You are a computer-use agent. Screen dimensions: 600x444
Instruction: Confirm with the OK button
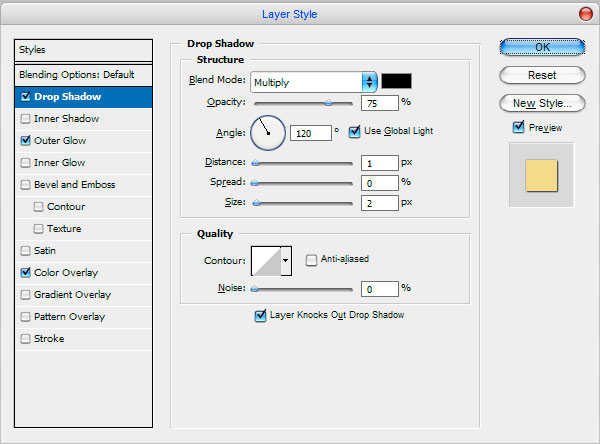tap(542, 47)
